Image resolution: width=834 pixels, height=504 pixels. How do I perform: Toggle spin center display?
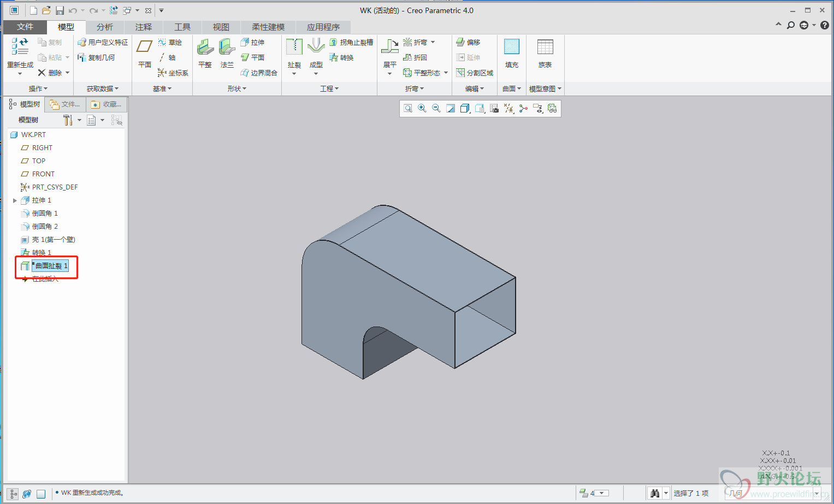pyautogui.click(x=523, y=109)
